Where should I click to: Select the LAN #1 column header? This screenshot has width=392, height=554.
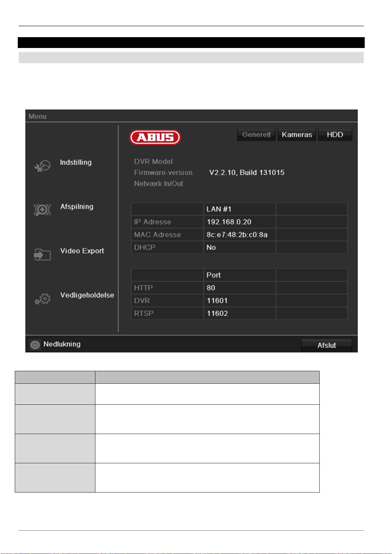(219, 209)
